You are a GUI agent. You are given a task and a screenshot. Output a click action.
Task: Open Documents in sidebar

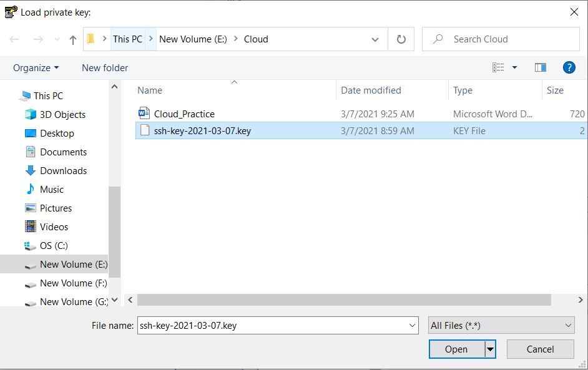(x=64, y=152)
